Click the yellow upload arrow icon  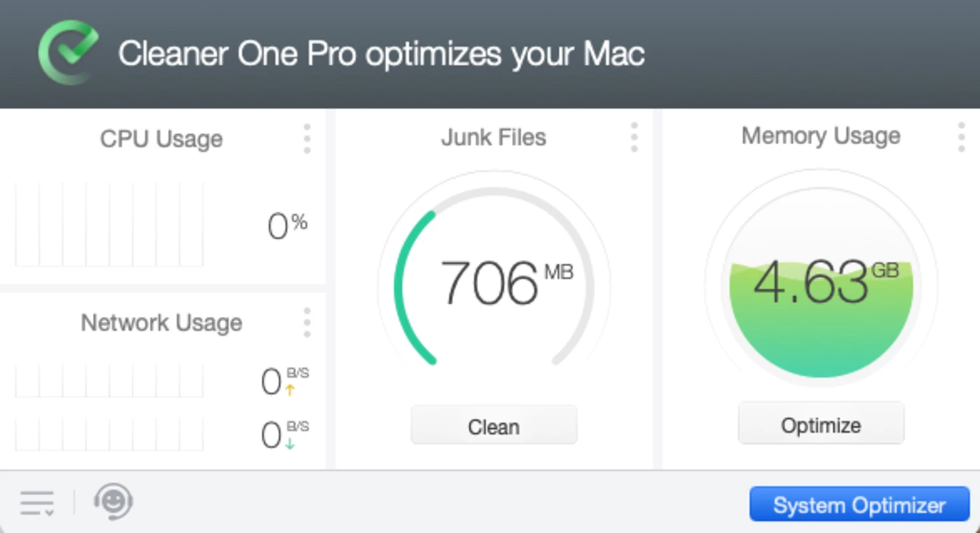coord(290,390)
